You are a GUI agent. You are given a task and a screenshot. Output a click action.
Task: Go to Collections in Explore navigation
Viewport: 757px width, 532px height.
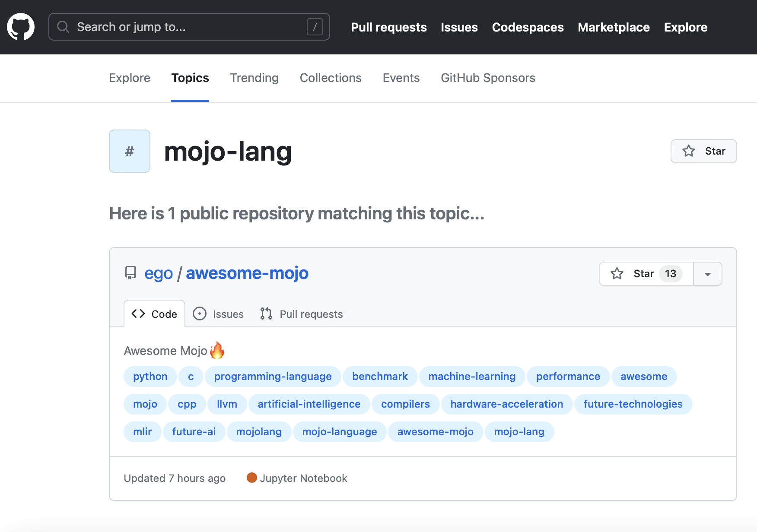coord(331,78)
